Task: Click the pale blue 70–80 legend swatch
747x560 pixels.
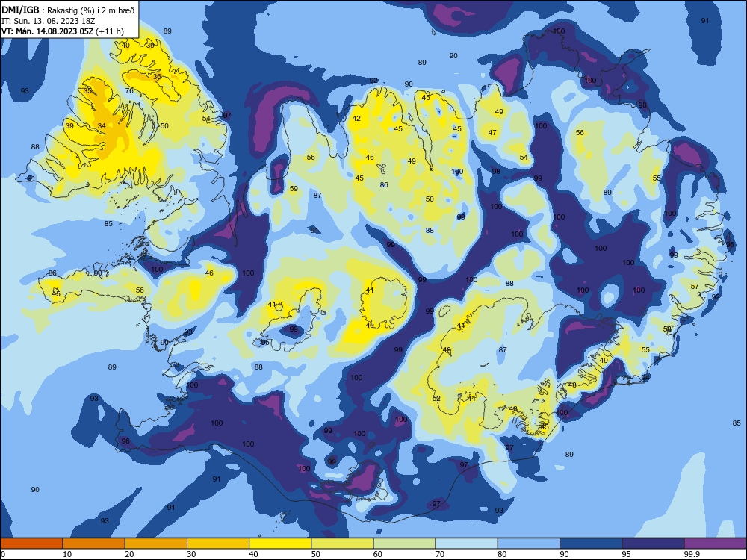Action: click(467, 544)
